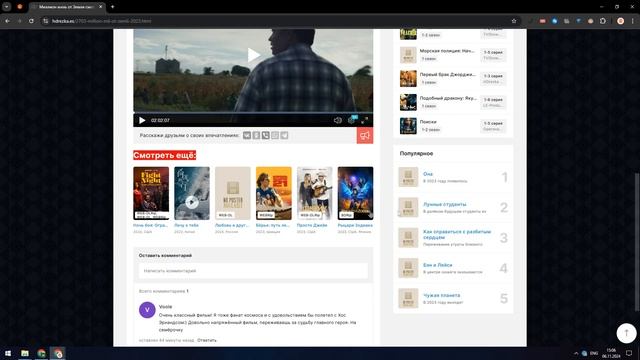The width and height of the screenshot is (640, 360).
Task: Mute the video with the speaker icon
Action: coord(338,120)
